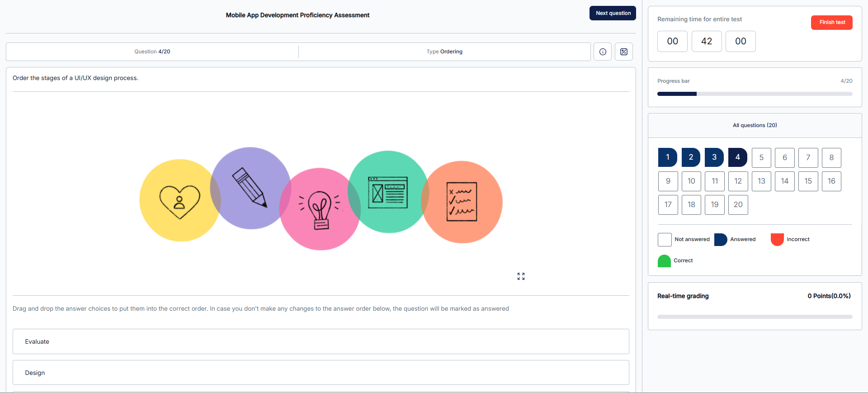868x393 pixels.
Task: Open question 5 in navigator
Action: click(761, 157)
